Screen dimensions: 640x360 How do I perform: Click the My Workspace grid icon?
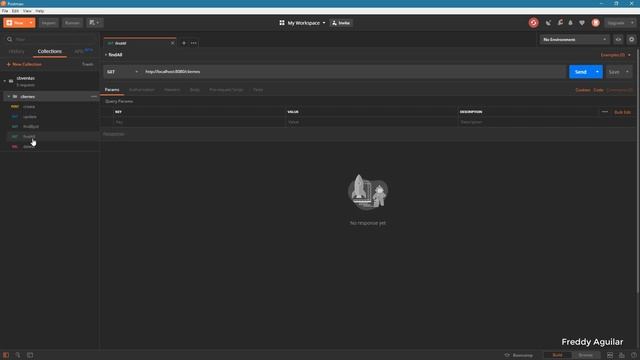click(x=282, y=23)
